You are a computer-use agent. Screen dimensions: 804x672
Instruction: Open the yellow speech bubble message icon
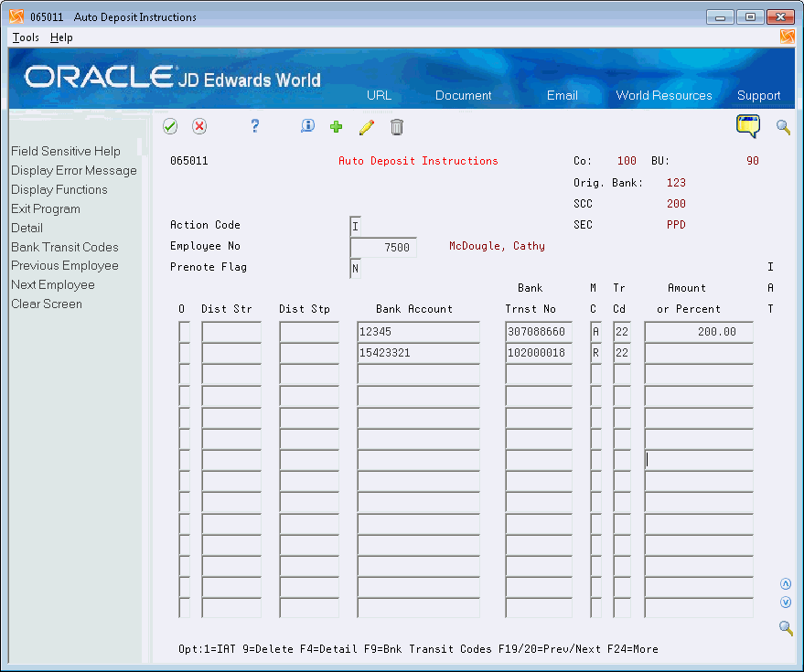click(748, 126)
